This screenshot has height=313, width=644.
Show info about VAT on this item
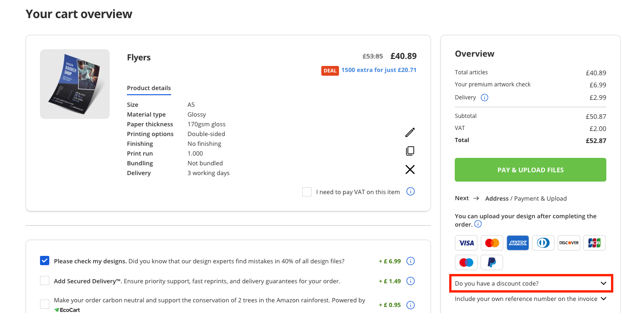(x=411, y=191)
